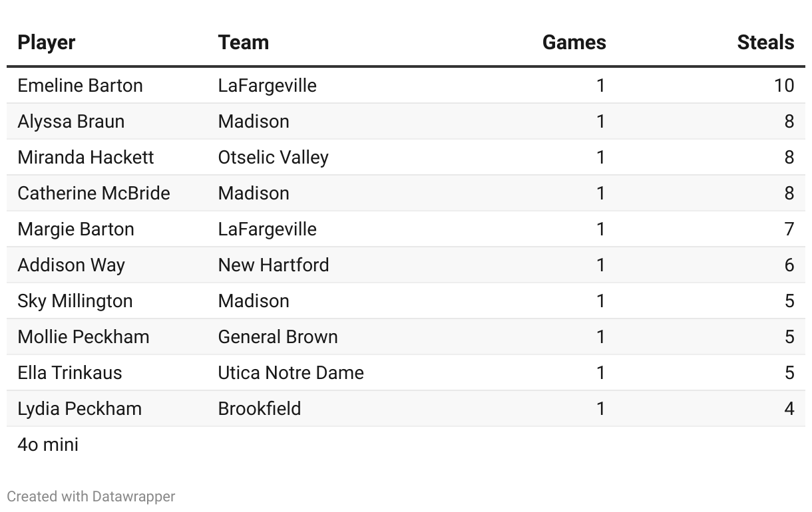Select the New Hartford team cell
This screenshot has height=512, width=812.
click(274, 265)
